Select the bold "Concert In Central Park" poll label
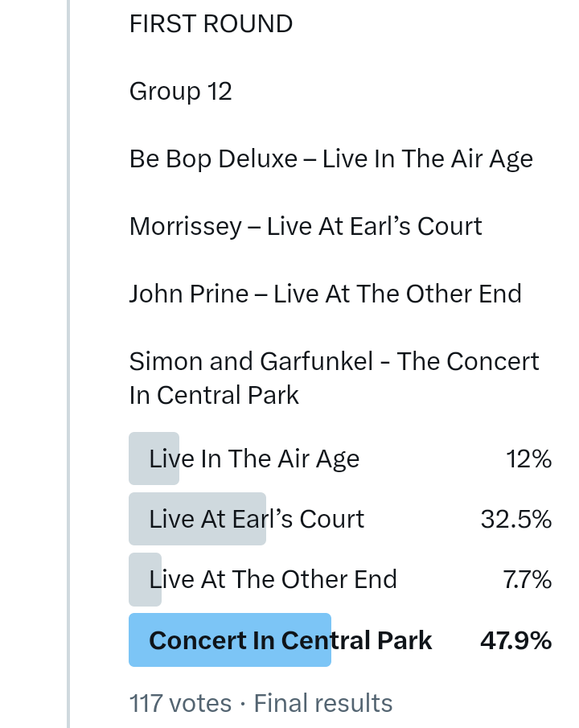Screen dimensions: 579x728 point(290,640)
